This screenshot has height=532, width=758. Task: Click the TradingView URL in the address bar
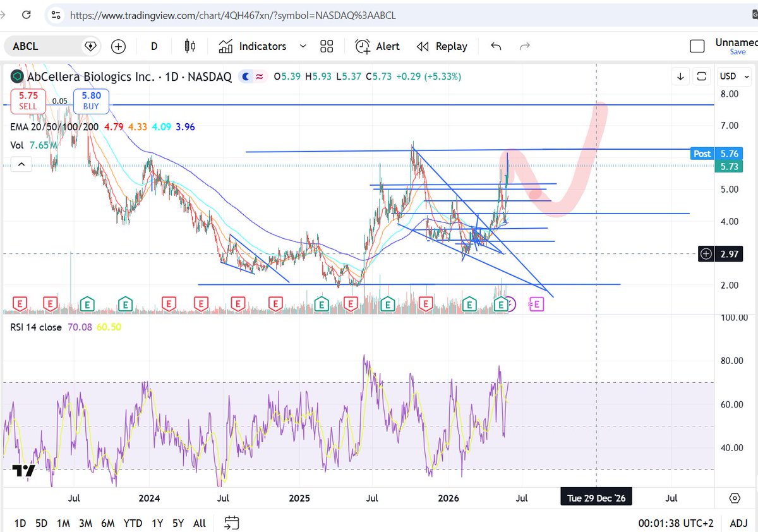click(x=233, y=15)
